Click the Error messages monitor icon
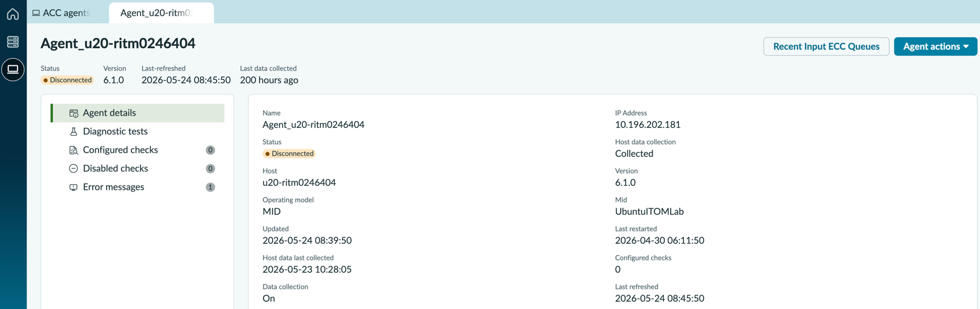This screenshot has height=309, width=980. pyautogui.click(x=74, y=187)
